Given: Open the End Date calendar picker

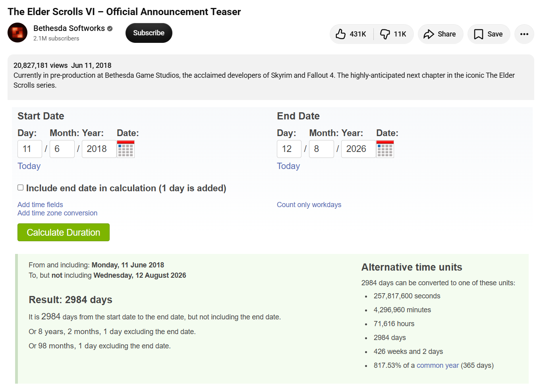Looking at the screenshot, I should tap(385, 149).
